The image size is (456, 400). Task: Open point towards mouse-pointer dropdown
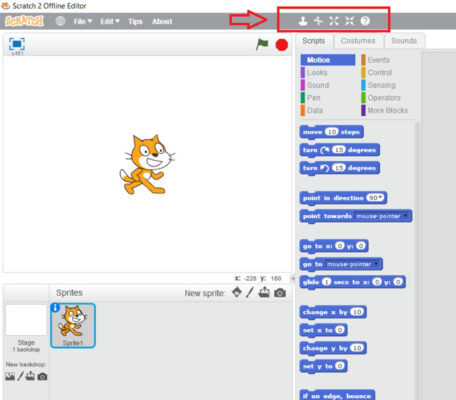pos(382,216)
